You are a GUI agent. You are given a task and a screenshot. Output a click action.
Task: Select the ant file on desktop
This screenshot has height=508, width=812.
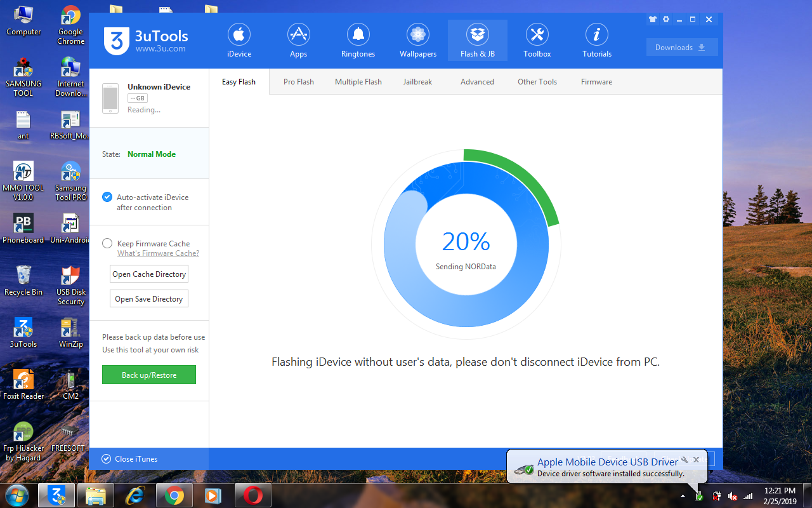[x=23, y=125]
